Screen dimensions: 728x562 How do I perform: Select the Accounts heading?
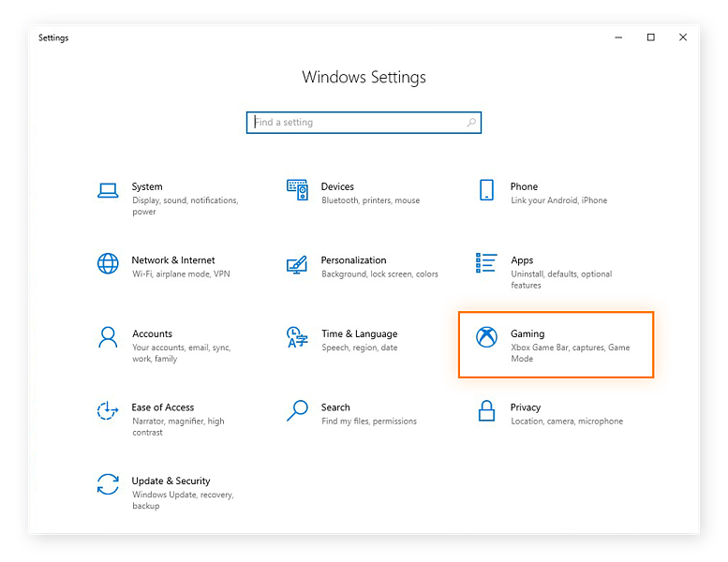pyautogui.click(x=153, y=333)
